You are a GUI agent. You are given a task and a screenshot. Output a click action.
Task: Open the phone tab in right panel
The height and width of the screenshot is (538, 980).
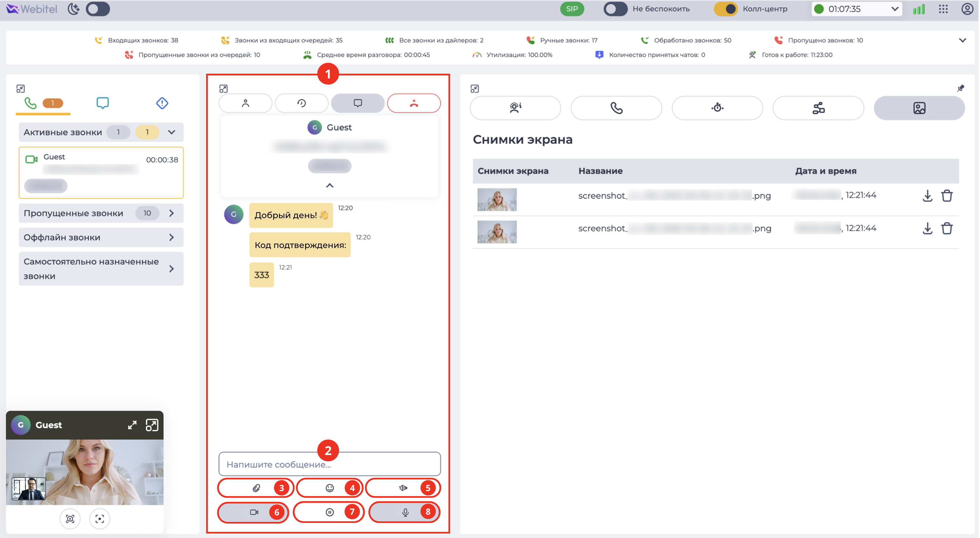tap(616, 108)
